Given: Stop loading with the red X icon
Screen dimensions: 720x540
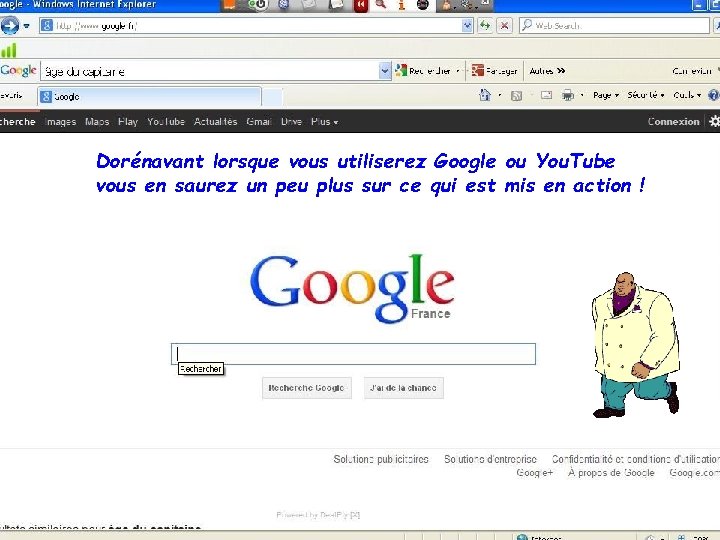Looking at the screenshot, I should point(504,26).
